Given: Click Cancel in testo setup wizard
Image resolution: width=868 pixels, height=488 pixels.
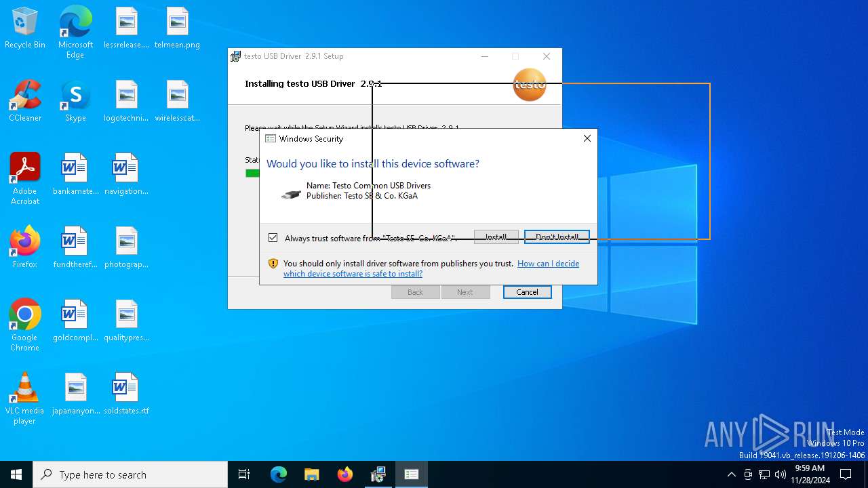Looking at the screenshot, I should [x=527, y=292].
